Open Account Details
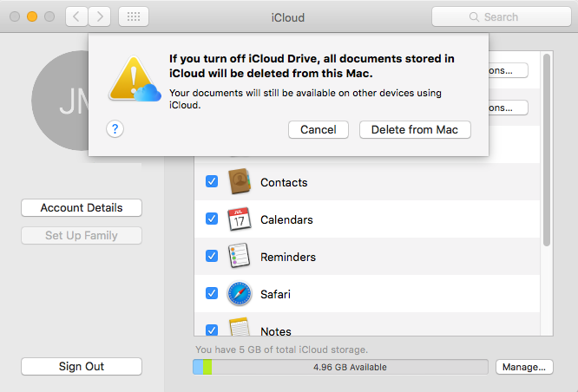The image size is (578, 392). pyautogui.click(x=82, y=208)
